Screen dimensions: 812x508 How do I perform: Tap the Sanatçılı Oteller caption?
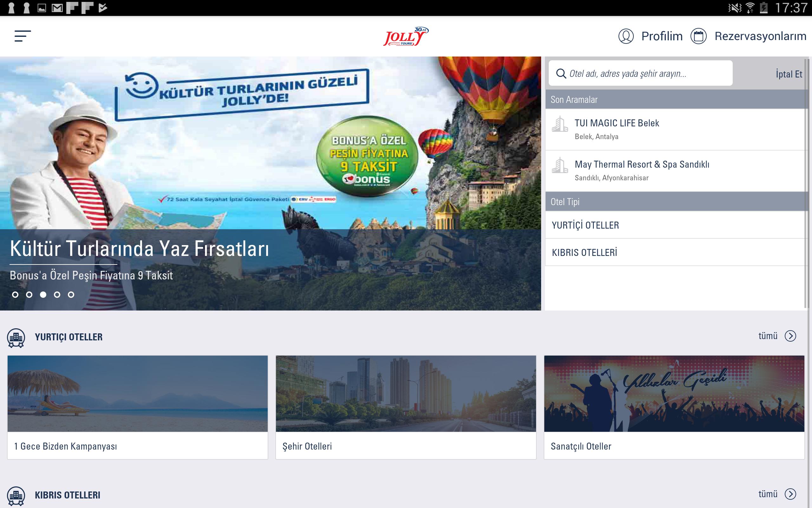point(581,446)
